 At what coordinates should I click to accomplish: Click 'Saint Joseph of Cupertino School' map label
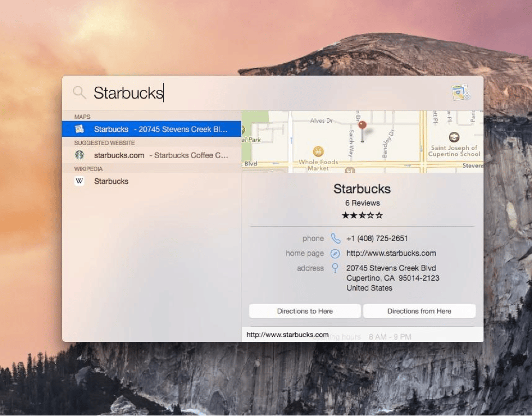point(454,151)
